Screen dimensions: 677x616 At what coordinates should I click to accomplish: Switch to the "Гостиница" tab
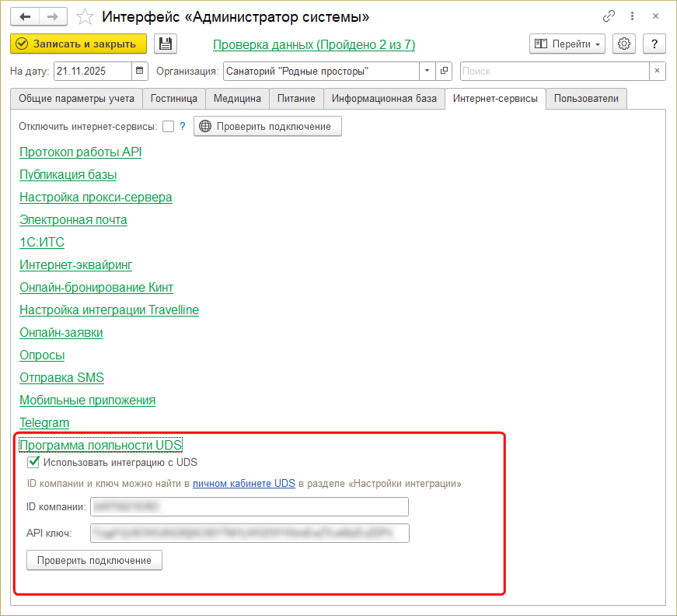tap(175, 99)
